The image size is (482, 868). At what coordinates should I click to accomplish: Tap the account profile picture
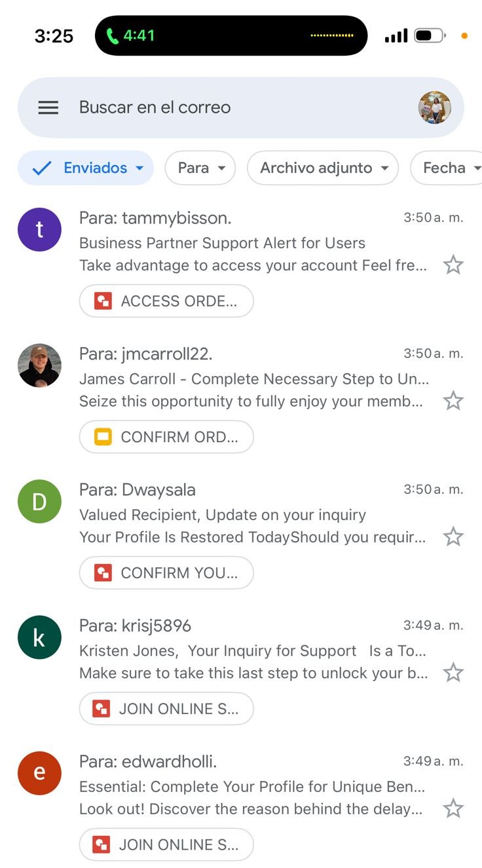click(x=435, y=107)
